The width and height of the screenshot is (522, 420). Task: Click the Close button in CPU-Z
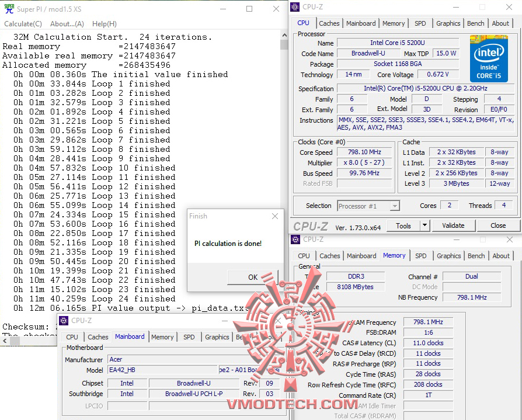(498, 226)
